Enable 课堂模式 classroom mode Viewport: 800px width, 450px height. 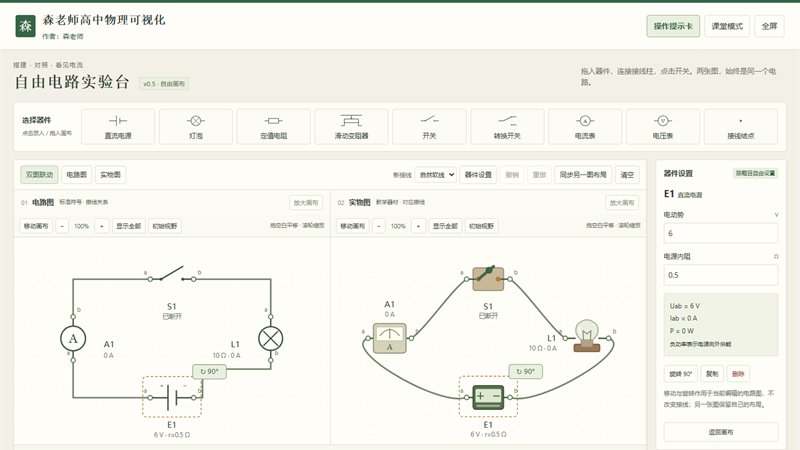click(x=727, y=26)
